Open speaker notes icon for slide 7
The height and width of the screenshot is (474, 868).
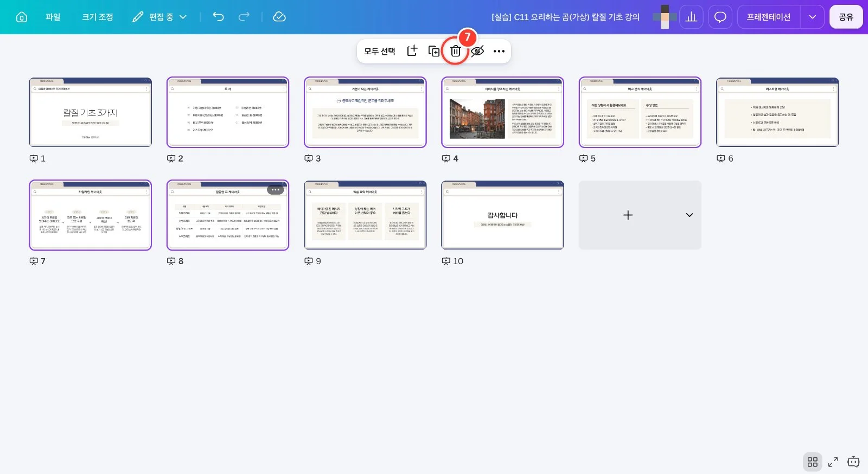click(34, 261)
